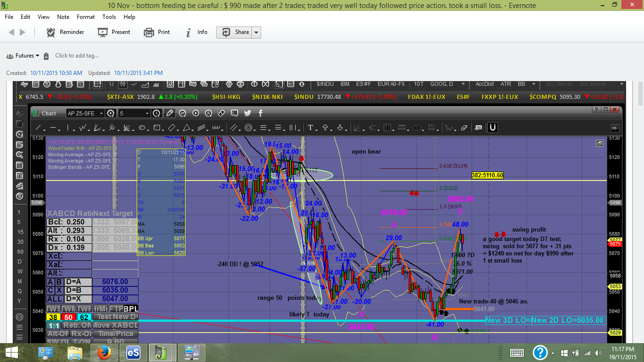Select the concentric circles drawing tool
Viewport: 644px width, 362px height.
[x=248, y=128]
